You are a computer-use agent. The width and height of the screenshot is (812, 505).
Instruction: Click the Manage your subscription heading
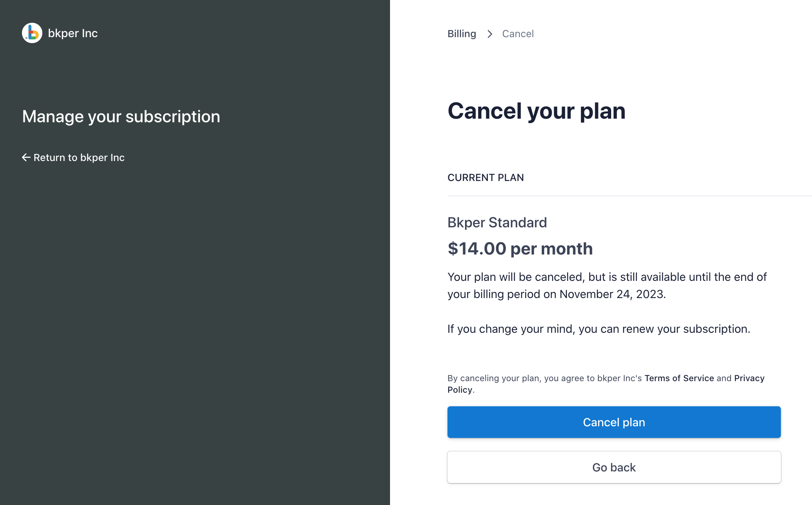coord(121,116)
